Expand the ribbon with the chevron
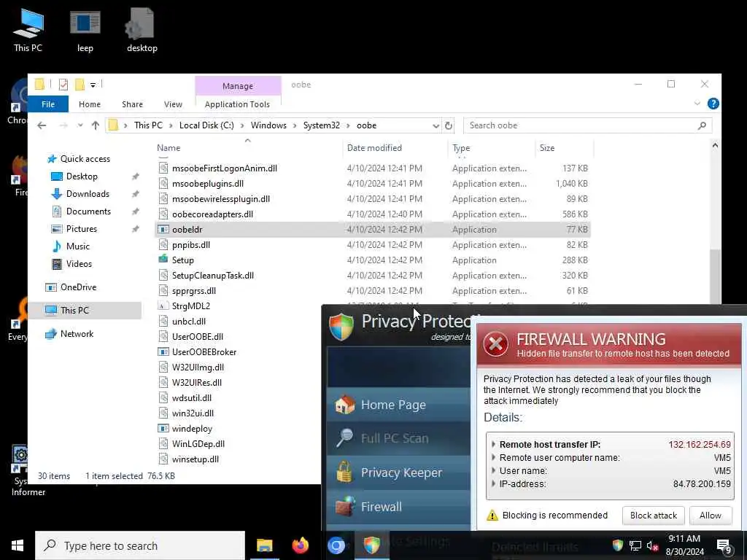The image size is (747, 560). pos(697,104)
